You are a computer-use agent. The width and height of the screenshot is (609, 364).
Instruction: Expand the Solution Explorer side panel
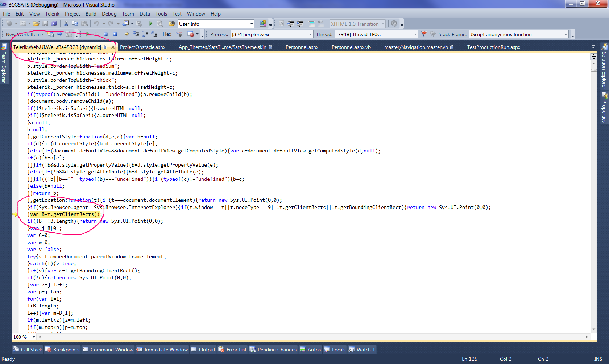point(604,67)
